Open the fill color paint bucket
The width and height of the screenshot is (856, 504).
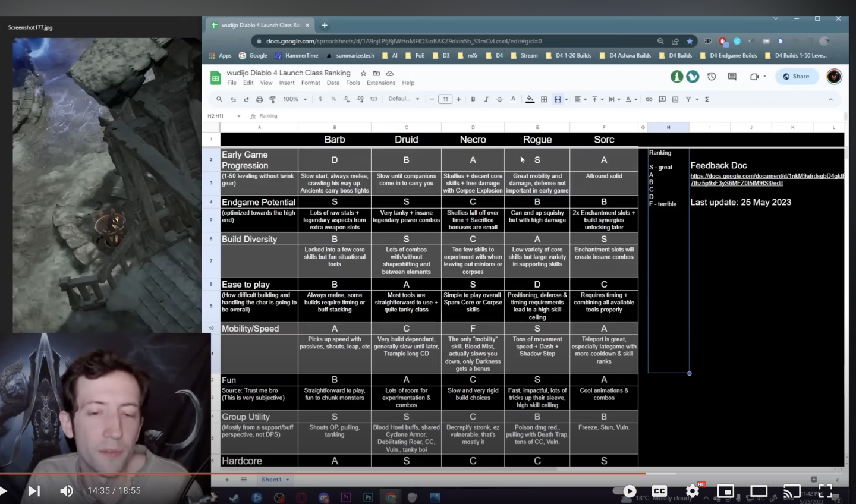pos(530,99)
